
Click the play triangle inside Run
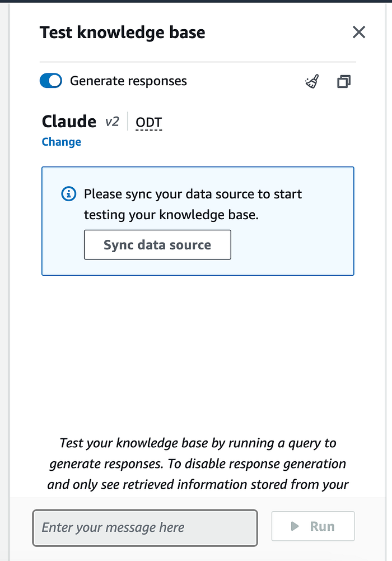[295, 526]
